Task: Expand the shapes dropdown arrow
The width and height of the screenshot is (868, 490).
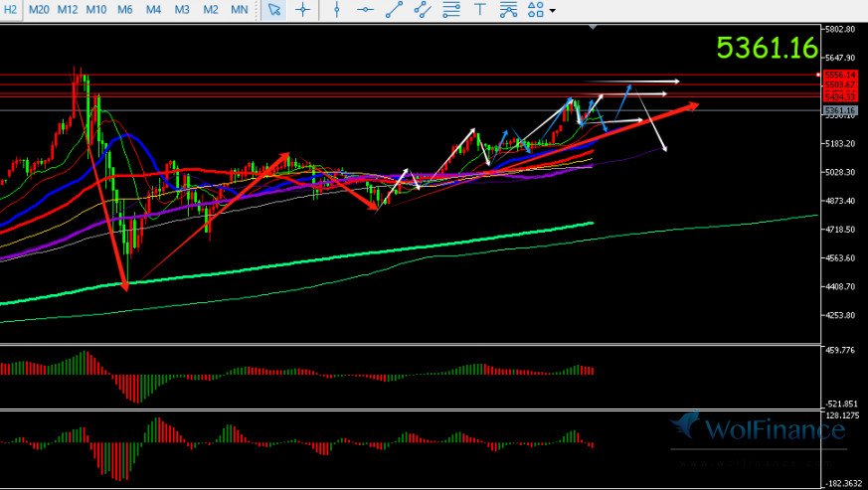Action: (552, 11)
